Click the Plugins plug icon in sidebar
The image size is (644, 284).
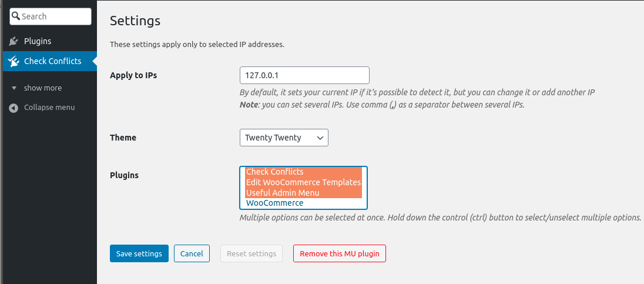point(14,41)
